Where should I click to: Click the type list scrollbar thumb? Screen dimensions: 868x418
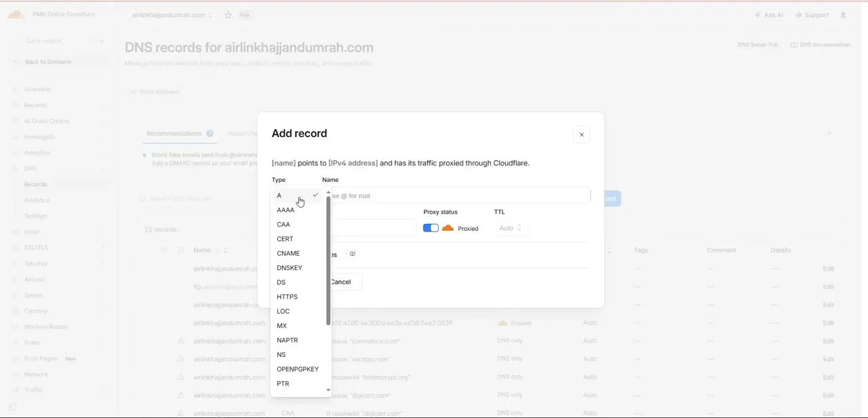(329, 260)
